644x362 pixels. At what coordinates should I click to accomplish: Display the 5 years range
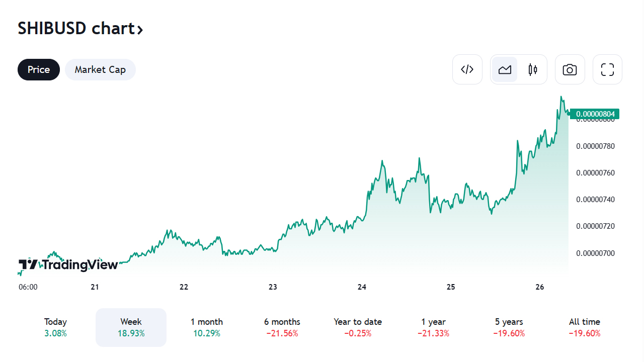coord(509,327)
